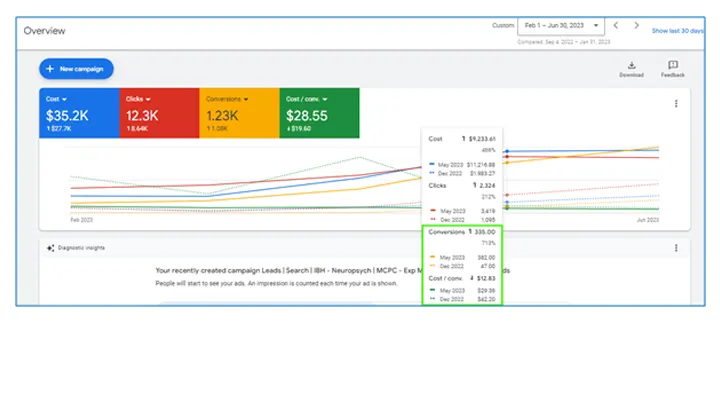The width and height of the screenshot is (720, 400).
Task: Expand the Cost / conv. metric dropdown
Action: [325, 99]
